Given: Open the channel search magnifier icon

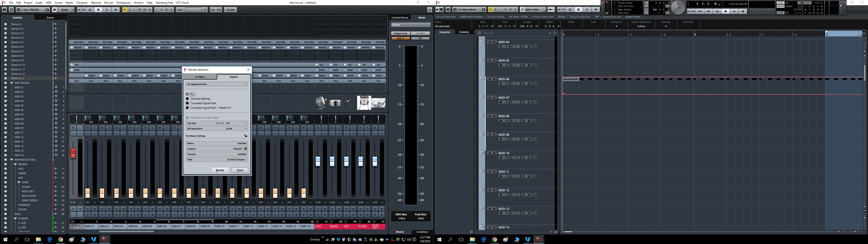Looking at the screenshot, I should pyautogui.click(x=11, y=10).
